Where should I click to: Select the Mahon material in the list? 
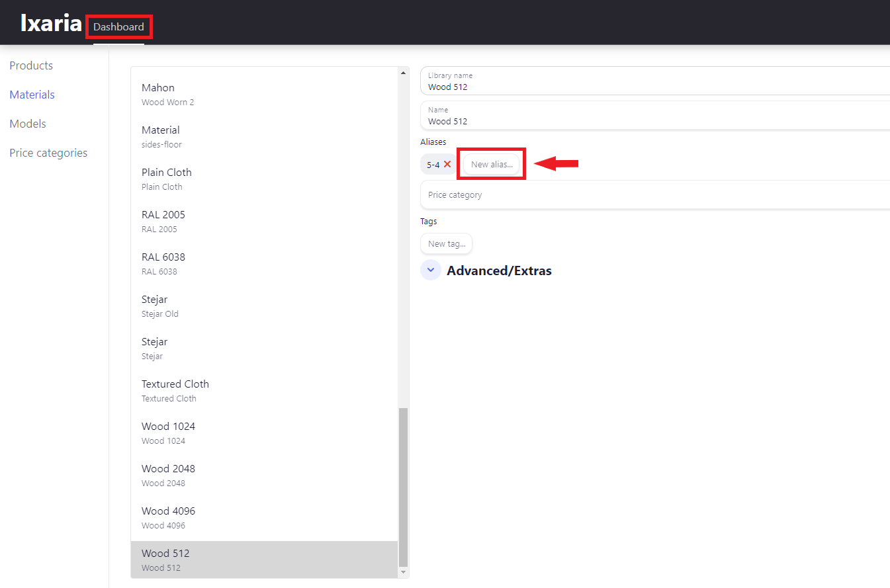[265, 94]
